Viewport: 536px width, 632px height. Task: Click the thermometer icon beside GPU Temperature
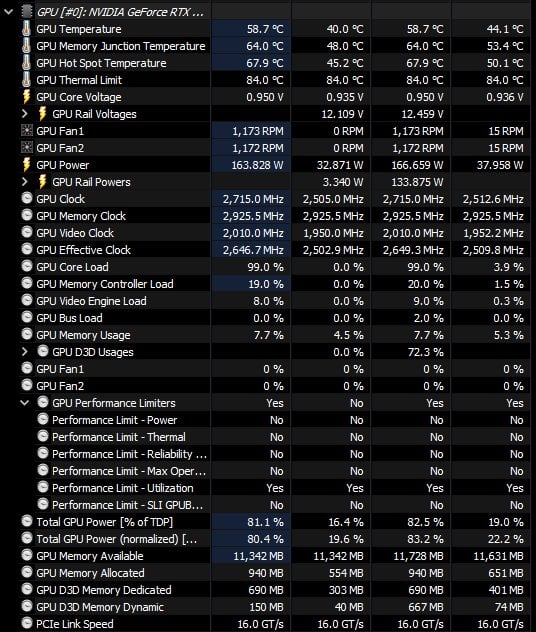tap(26, 29)
